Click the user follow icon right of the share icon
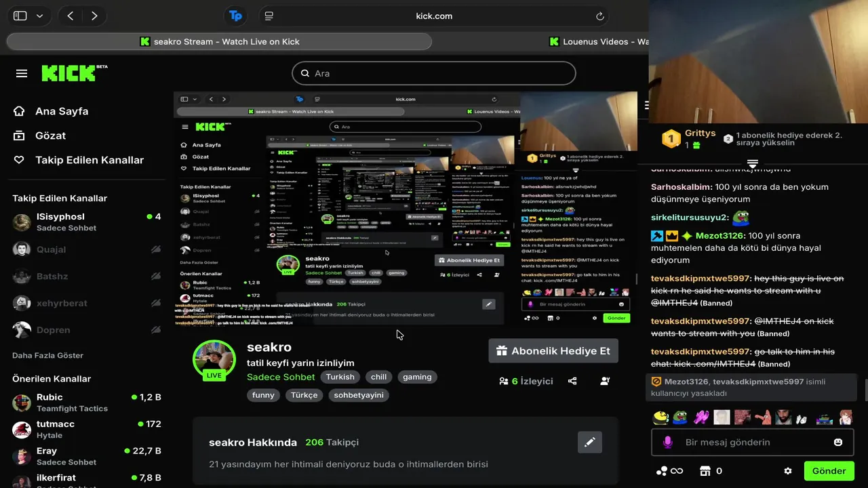The width and height of the screenshot is (868, 488). click(605, 381)
